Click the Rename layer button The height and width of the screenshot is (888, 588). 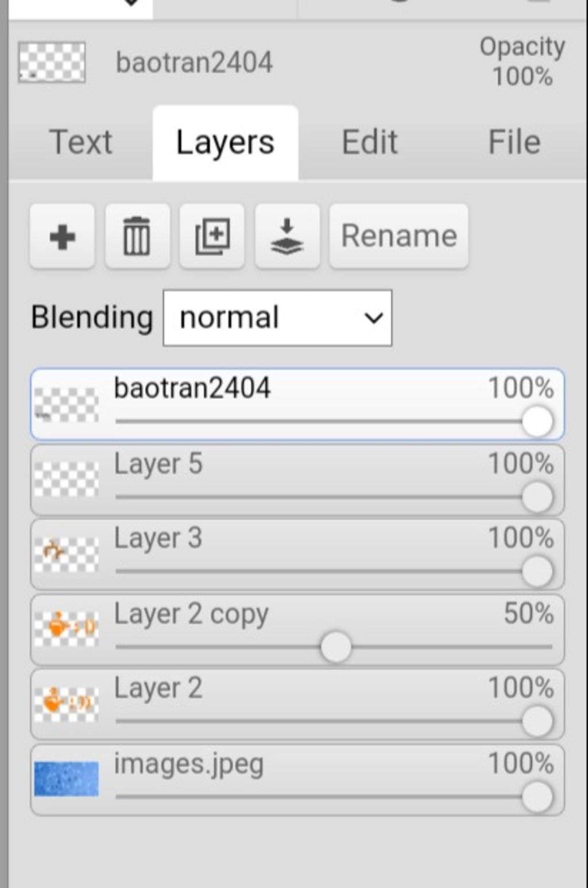tap(399, 236)
